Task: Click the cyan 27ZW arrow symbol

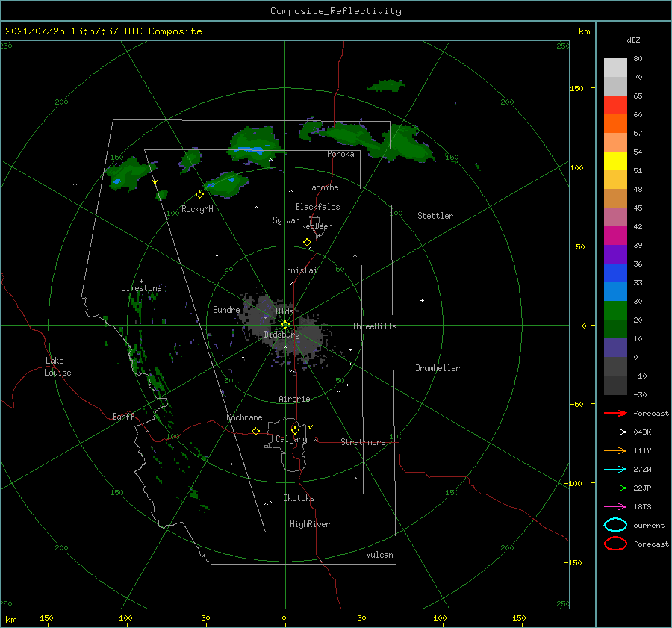Action: (x=615, y=470)
